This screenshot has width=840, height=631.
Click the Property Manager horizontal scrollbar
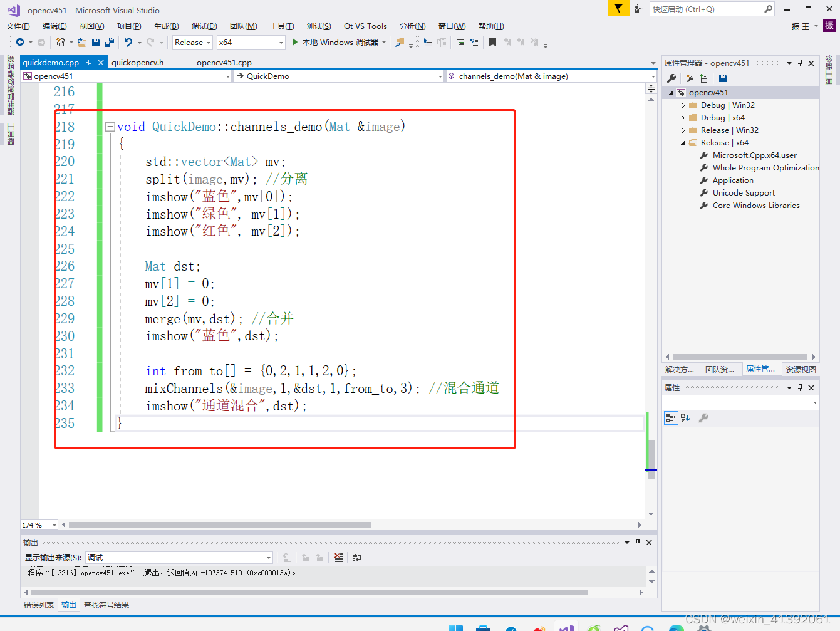740,357
